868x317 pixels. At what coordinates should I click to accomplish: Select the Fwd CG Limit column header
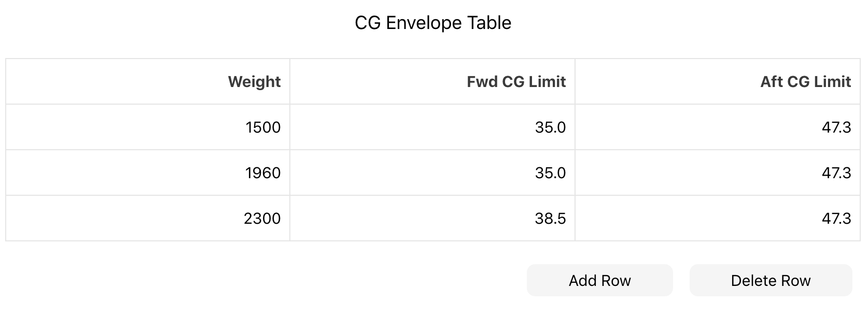(x=432, y=81)
